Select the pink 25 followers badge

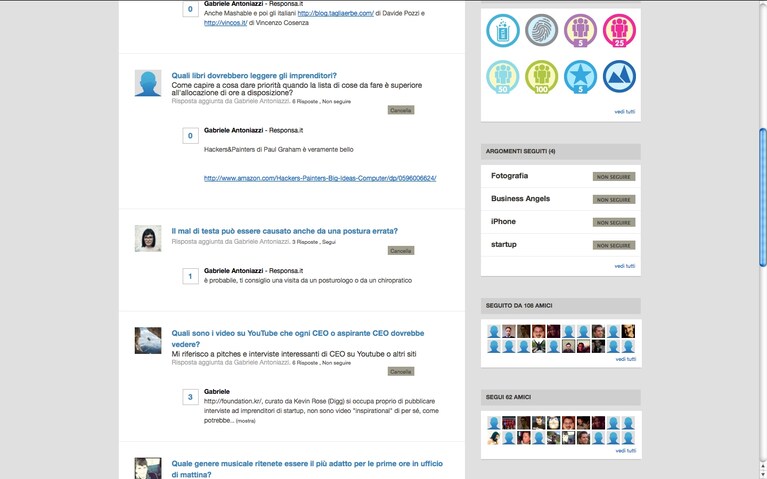[619, 30]
